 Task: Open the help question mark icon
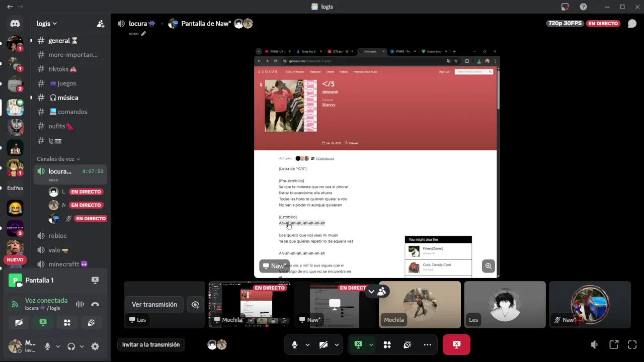[x=583, y=7]
